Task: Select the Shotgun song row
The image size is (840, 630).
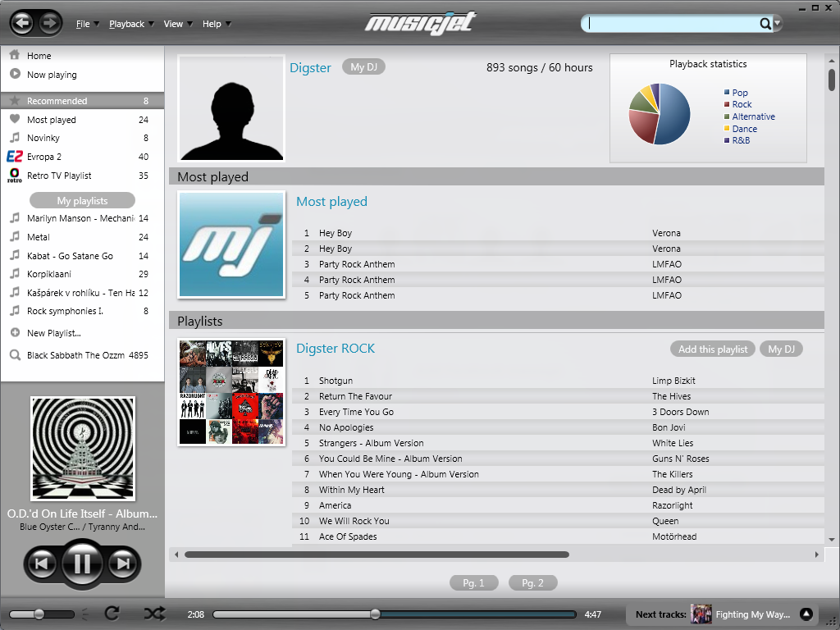Action: pos(558,381)
